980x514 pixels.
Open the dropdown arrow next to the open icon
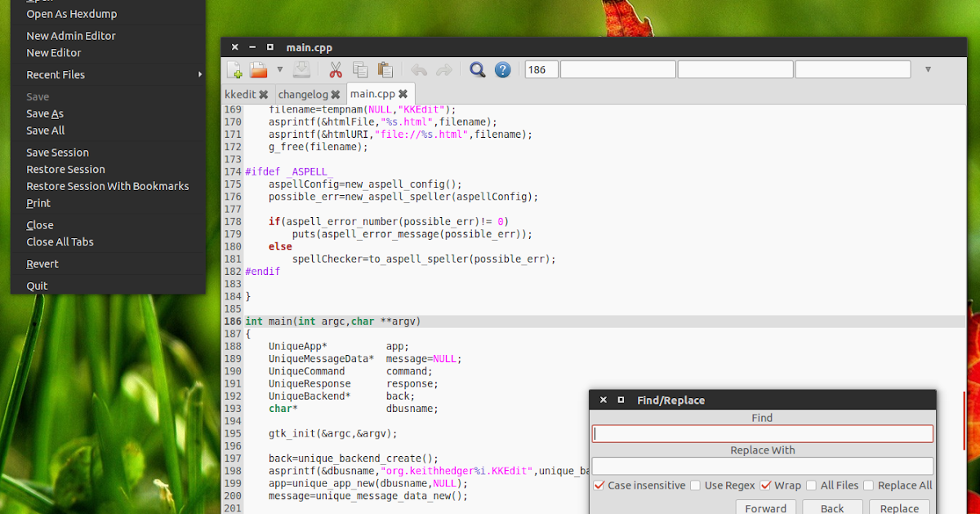point(280,69)
